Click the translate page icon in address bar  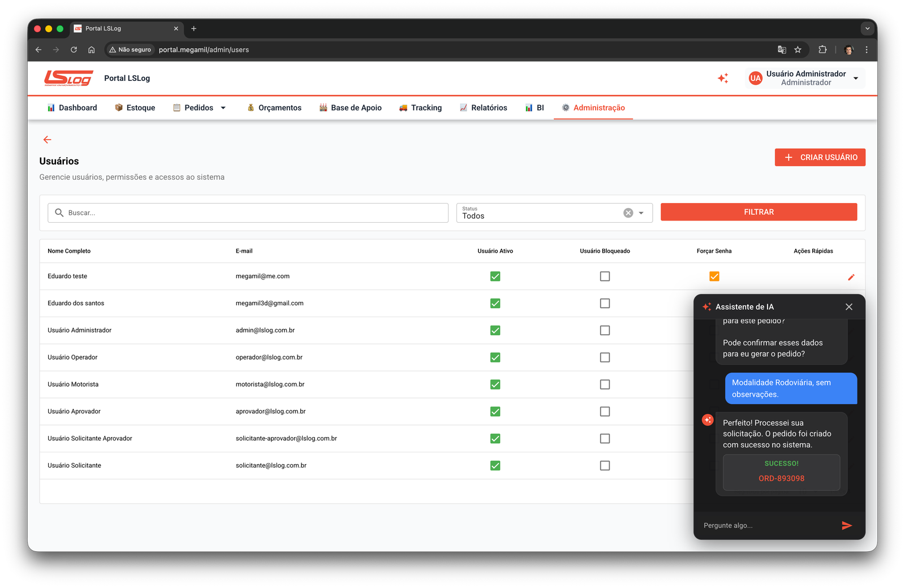tap(782, 50)
